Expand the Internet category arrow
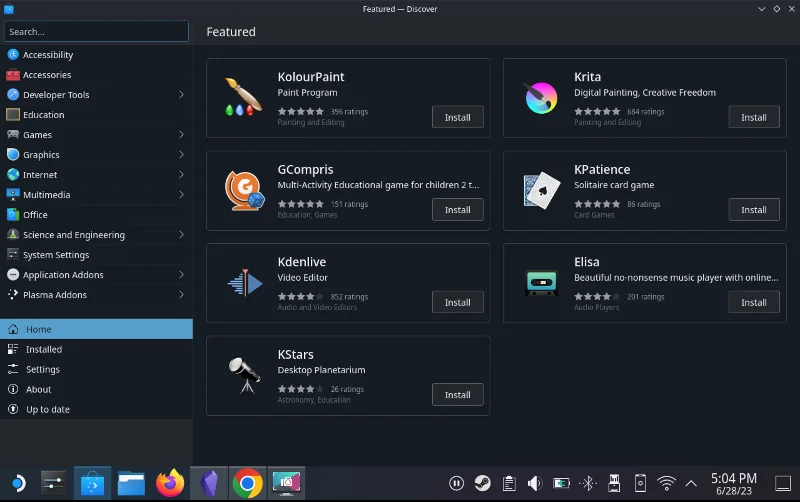The width and height of the screenshot is (800, 502). (x=181, y=174)
